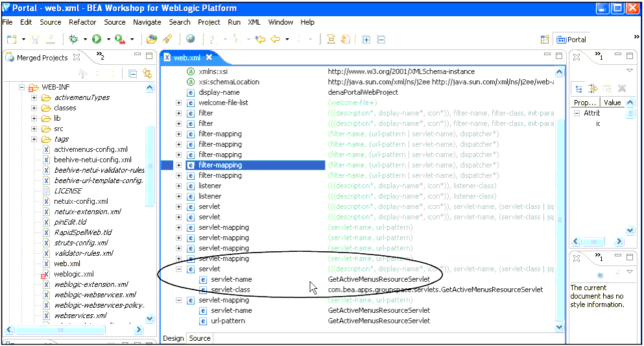
Task: Launch the green Run button icon
Action: [x=97, y=39]
